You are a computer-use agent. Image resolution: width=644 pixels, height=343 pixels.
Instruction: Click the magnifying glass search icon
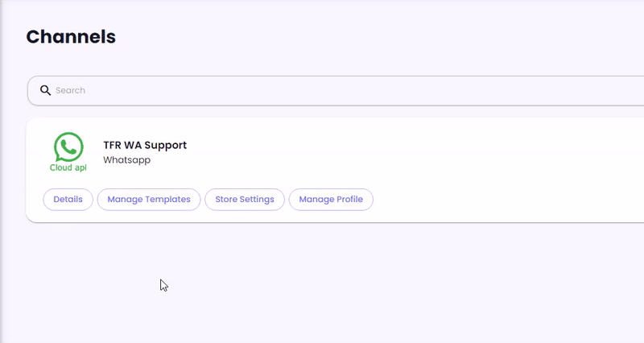click(x=45, y=90)
